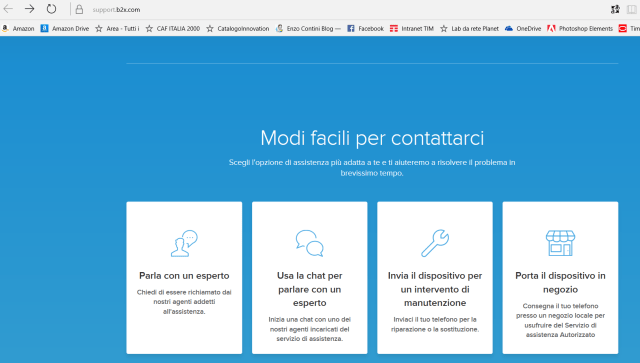
Task: Open the CAF ITALIA 2000 bookmark
Action: pyautogui.click(x=173, y=29)
